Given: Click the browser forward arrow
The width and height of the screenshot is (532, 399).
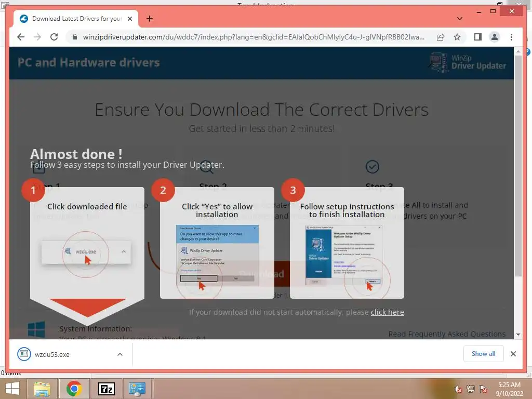Looking at the screenshot, I should (37, 37).
